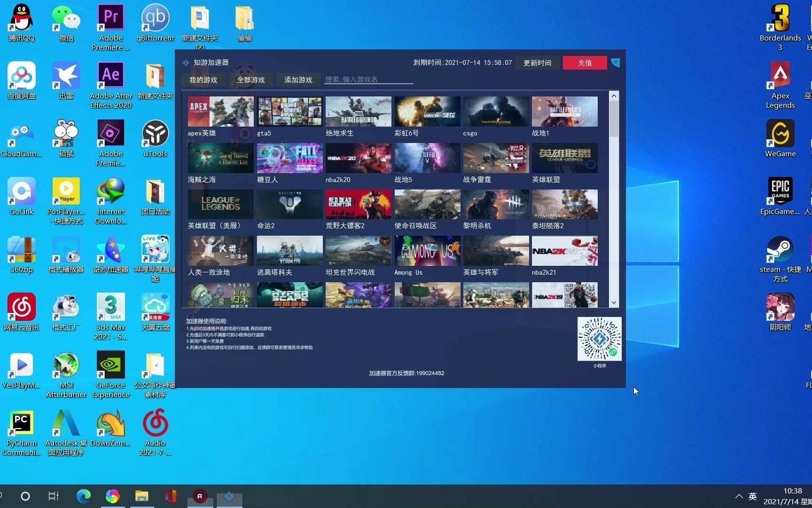Open the Epic Games desktop icon
This screenshot has height=508, width=812.
780,196
